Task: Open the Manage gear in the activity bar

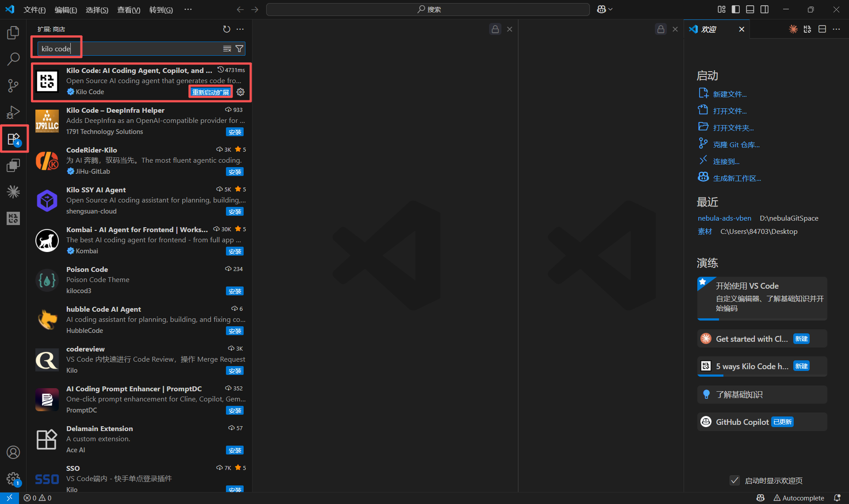Action: [13, 479]
